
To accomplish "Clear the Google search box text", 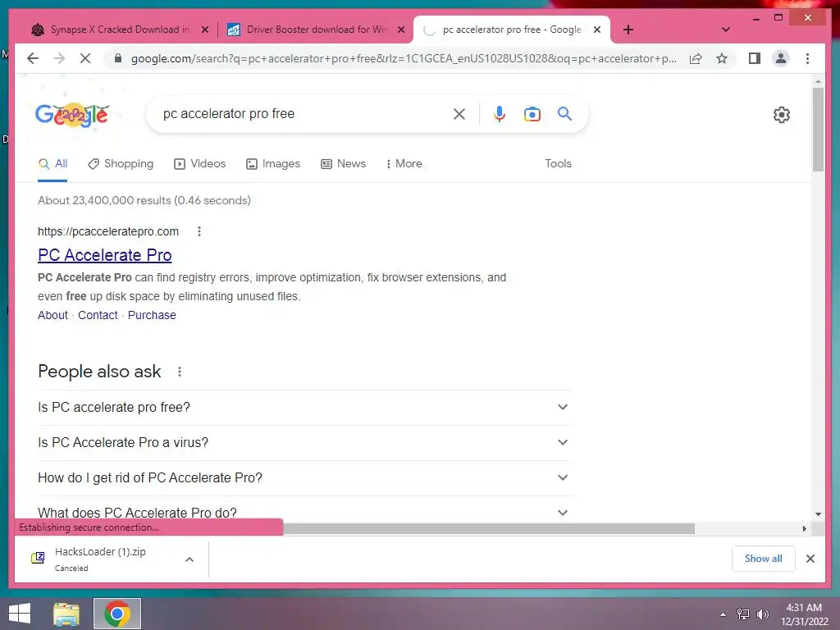I will (x=459, y=113).
